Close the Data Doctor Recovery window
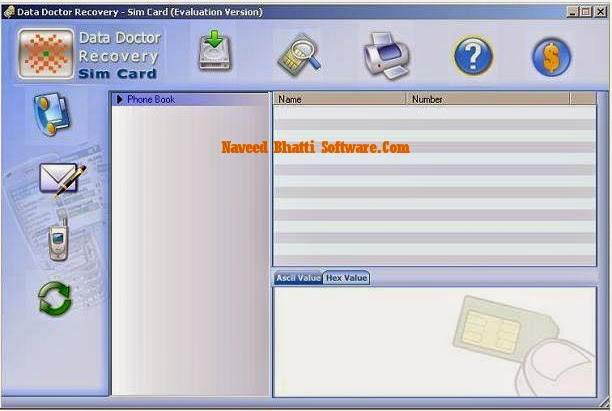612x411 pixels. pyautogui.click(x=600, y=12)
